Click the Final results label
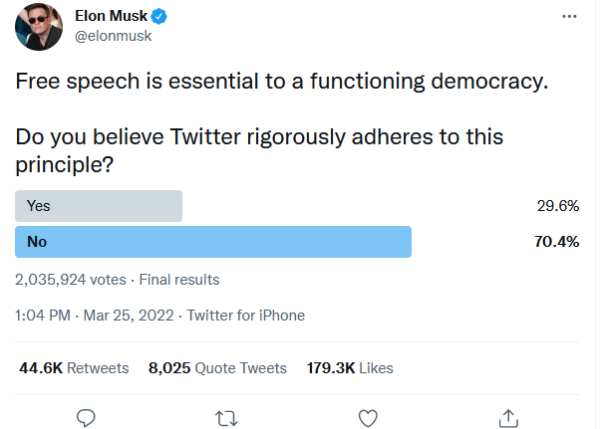The image size is (600, 429). pyautogui.click(x=179, y=279)
